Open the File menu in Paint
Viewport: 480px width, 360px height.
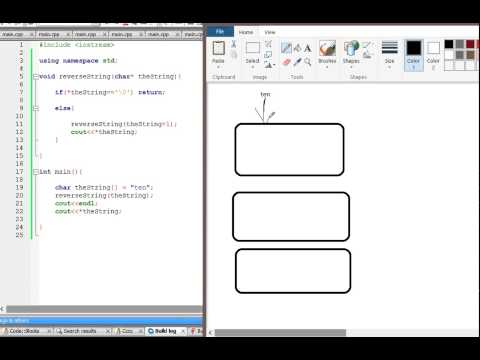[220, 31]
